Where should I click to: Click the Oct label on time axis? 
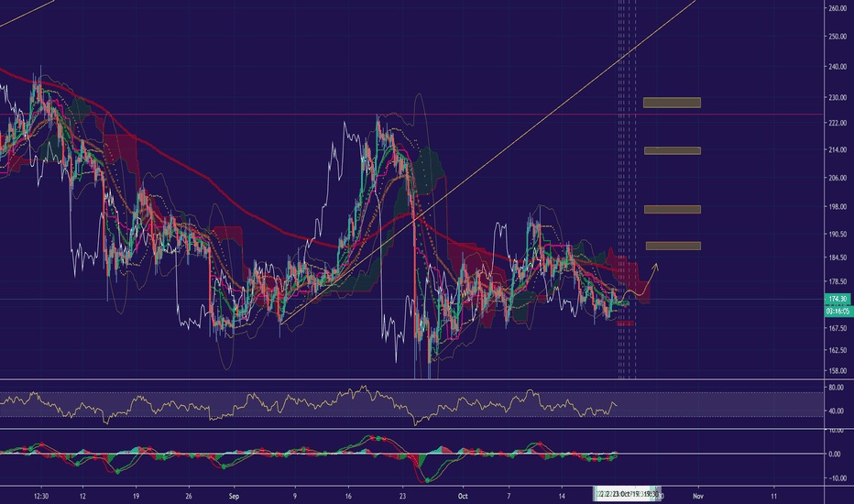tap(463, 496)
